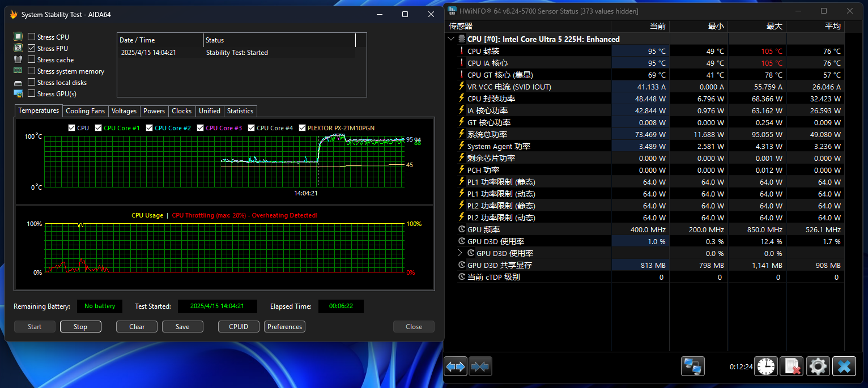
Task: Click the logging document icon with red X
Action: tap(792, 366)
